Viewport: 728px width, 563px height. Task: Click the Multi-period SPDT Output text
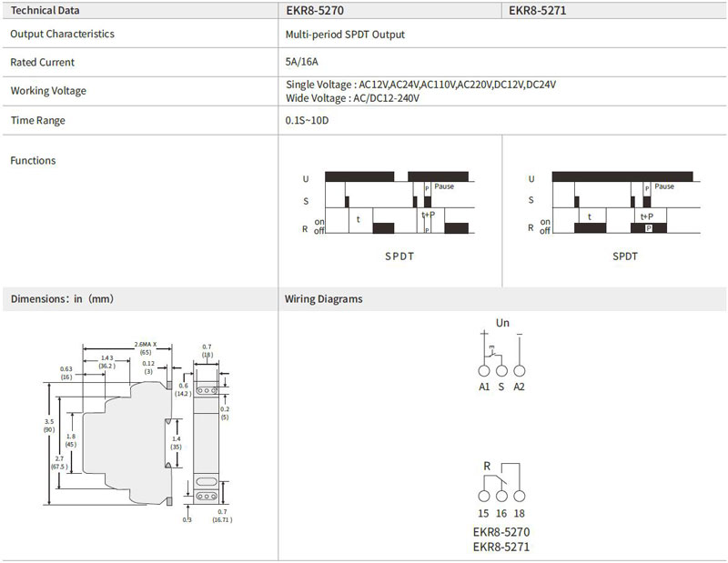[345, 35]
